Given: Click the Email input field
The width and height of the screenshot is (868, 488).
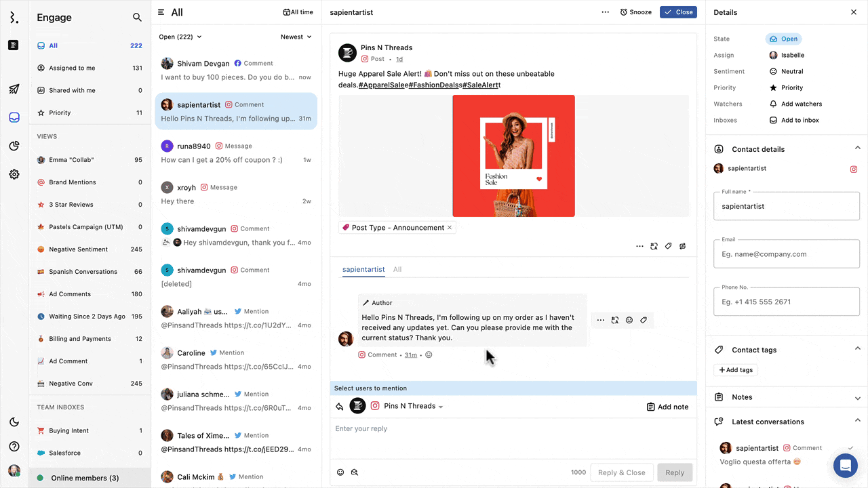Looking at the screenshot, I should tap(787, 254).
